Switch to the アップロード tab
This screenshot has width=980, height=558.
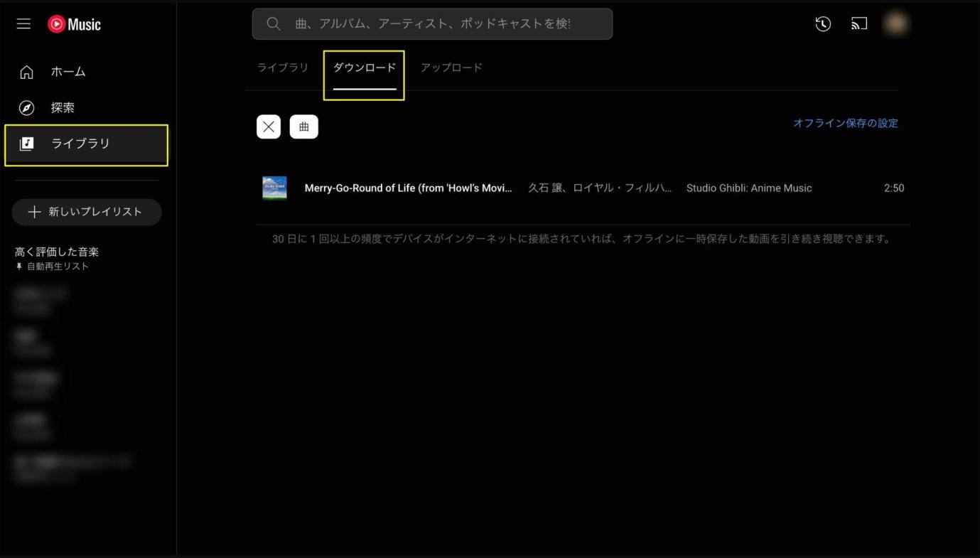(451, 68)
